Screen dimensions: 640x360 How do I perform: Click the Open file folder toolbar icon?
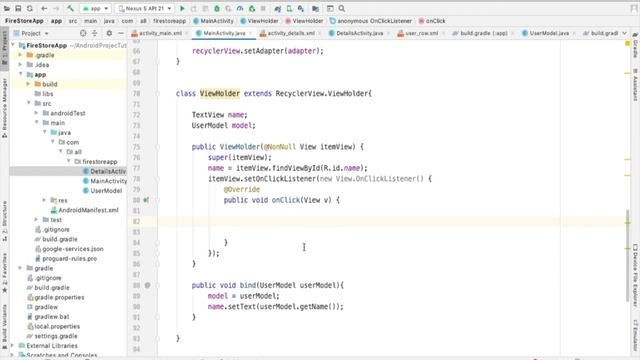7,8
